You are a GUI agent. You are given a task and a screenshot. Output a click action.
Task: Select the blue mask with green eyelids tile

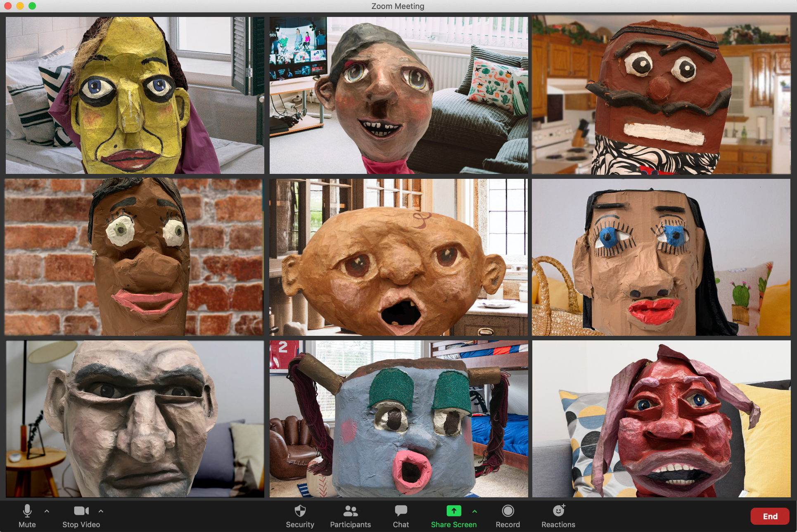(x=398, y=419)
